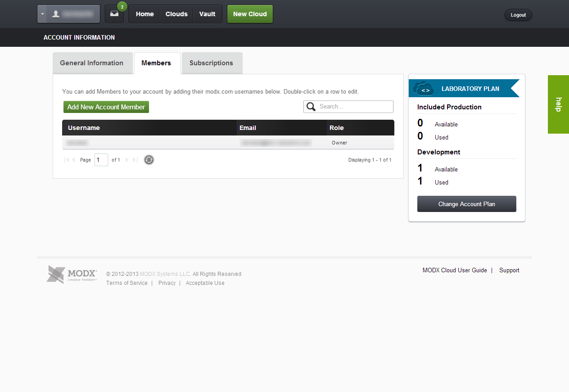This screenshot has height=392, width=569.
Task: Sort by the Username column header
Action: 149,128
